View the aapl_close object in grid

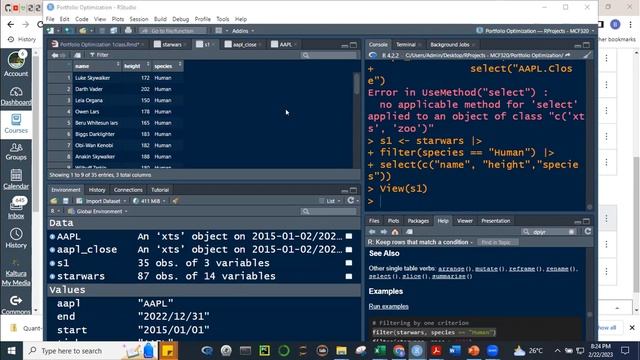tap(349, 249)
